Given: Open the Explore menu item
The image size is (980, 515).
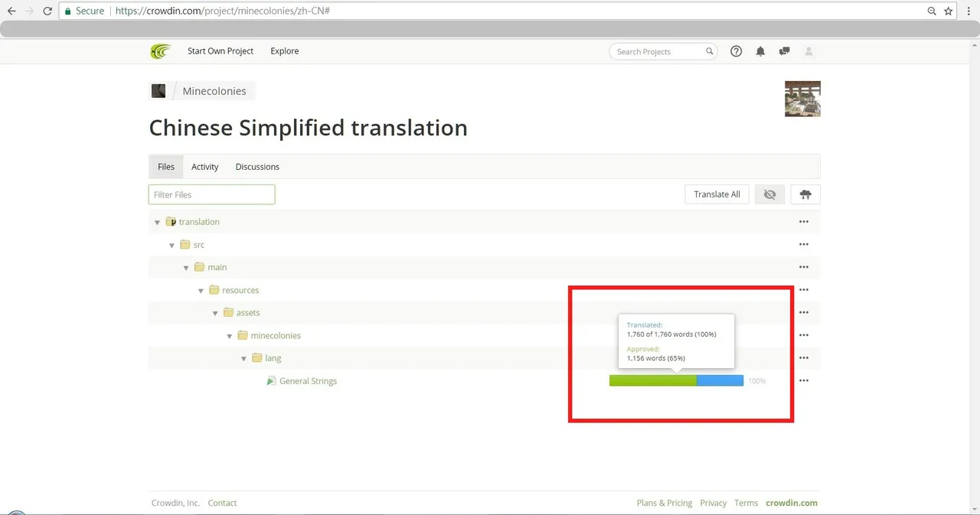Looking at the screenshot, I should pyautogui.click(x=285, y=51).
